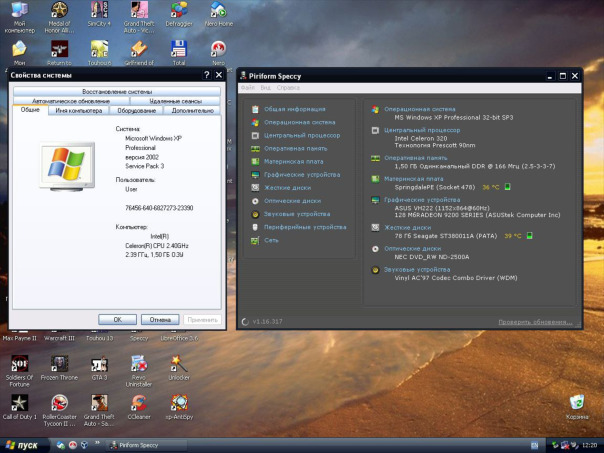Click the taskbar clock showing 12:20
604x453 pixels.
pyautogui.click(x=589, y=446)
